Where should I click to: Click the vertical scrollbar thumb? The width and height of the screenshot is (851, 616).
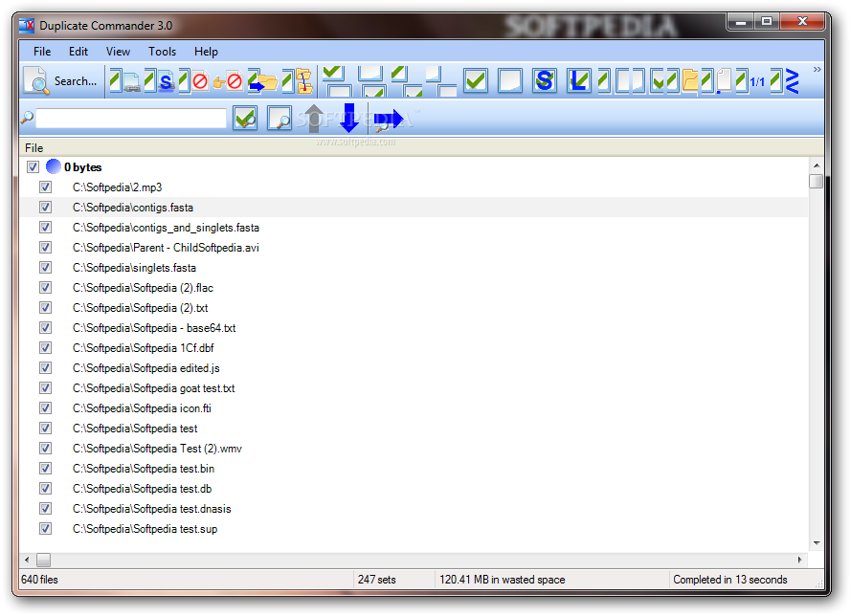[x=816, y=181]
